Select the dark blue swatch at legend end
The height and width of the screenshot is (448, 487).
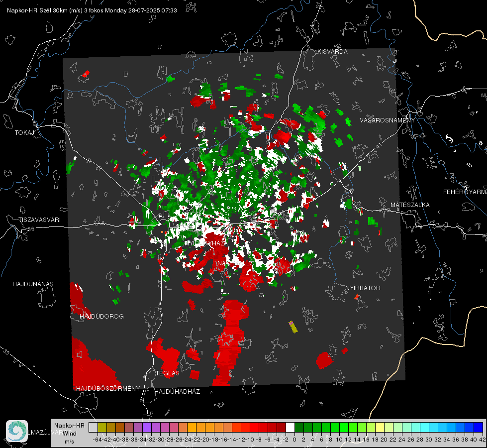(x=479, y=427)
